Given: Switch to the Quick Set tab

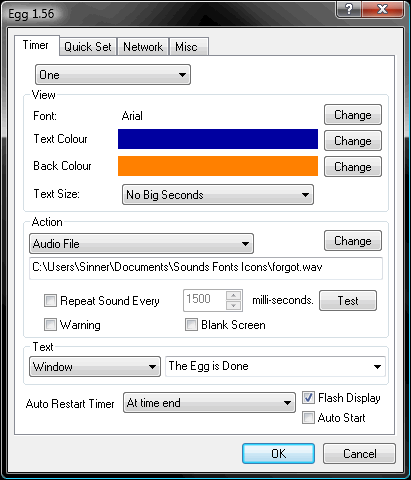Looking at the screenshot, I should coord(88,47).
